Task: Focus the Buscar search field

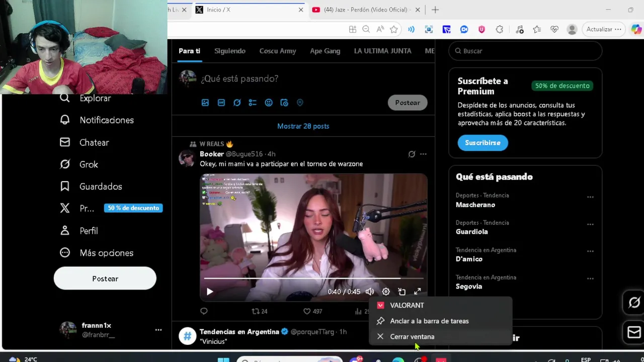Action: click(x=525, y=51)
